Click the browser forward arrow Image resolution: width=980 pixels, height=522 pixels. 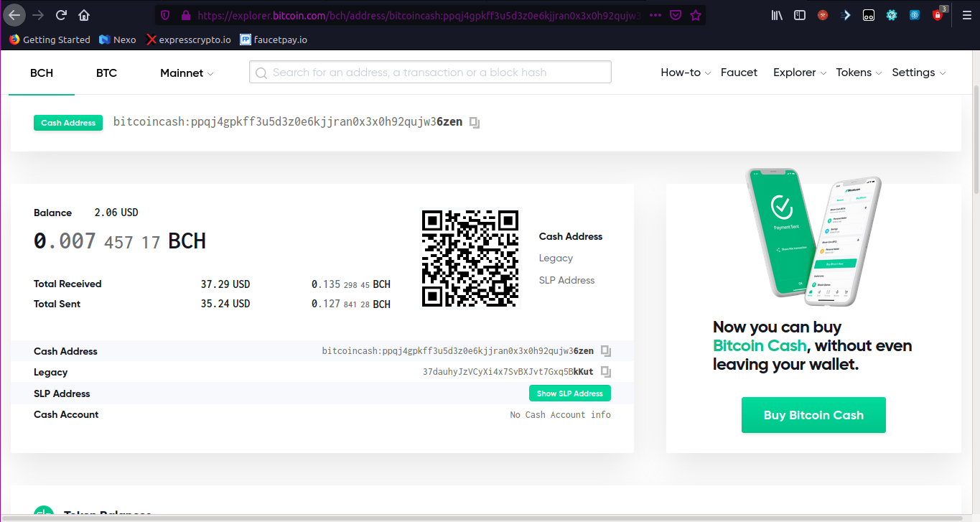(x=38, y=15)
